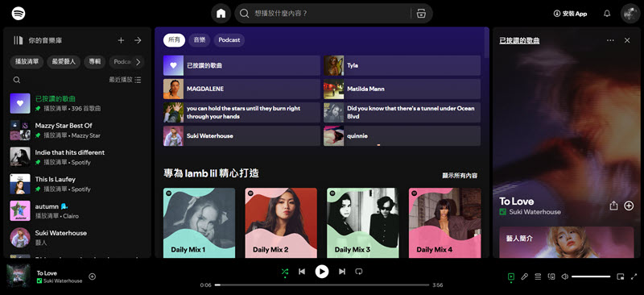
Task: Select the Podcast filter tab
Action: coord(229,40)
